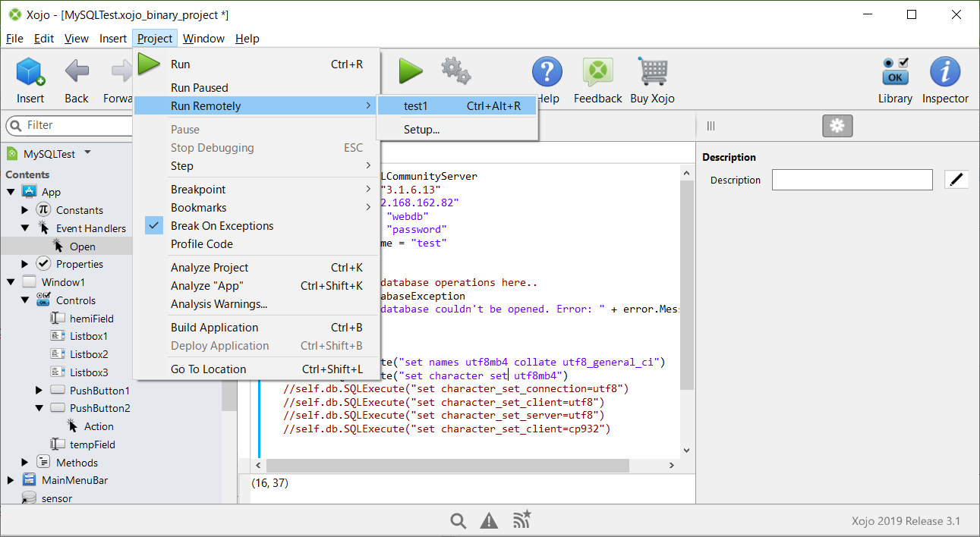Collapse the Event Handlers node
The height and width of the screenshot is (537, 980).
[x=25, y=228]
